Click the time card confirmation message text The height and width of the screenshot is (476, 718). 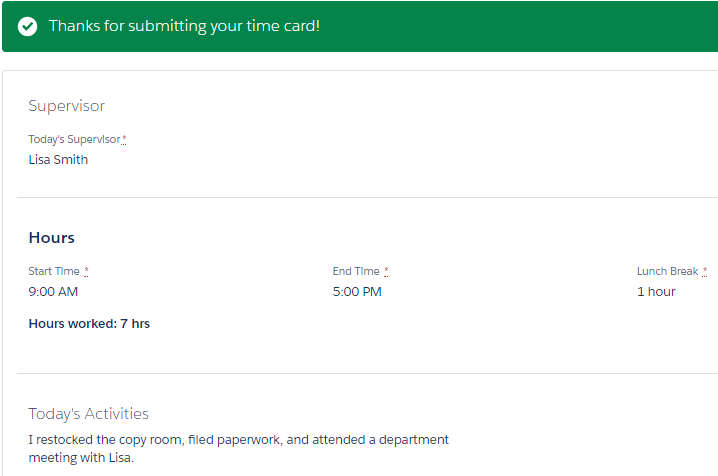pos(184,26)
